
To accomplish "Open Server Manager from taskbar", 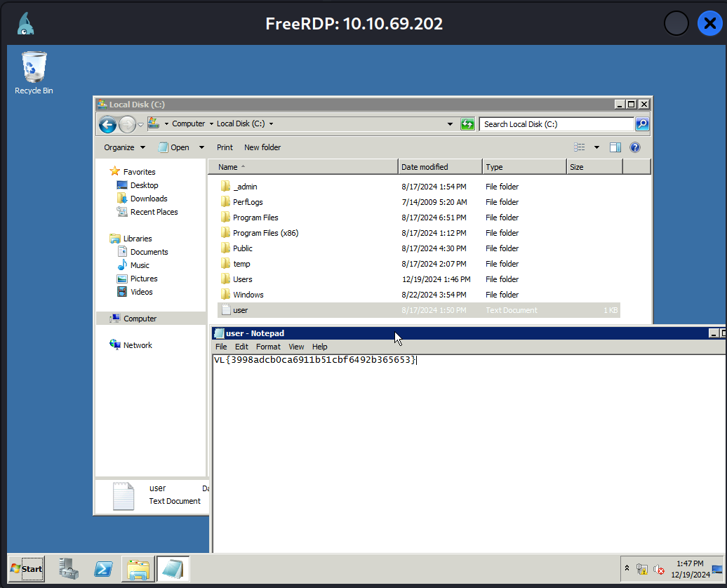I will 69,568.
